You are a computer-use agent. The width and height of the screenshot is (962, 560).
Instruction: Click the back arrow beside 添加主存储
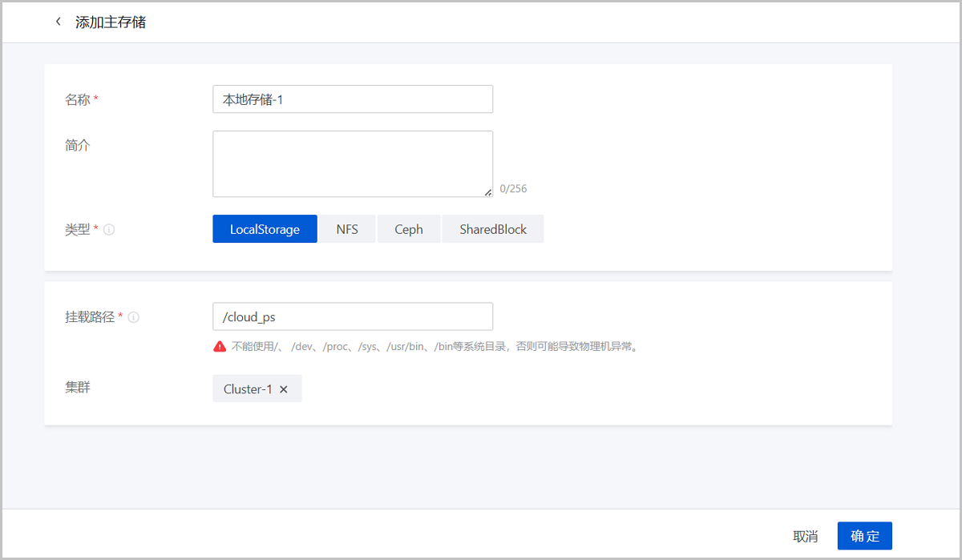[58, 22]
